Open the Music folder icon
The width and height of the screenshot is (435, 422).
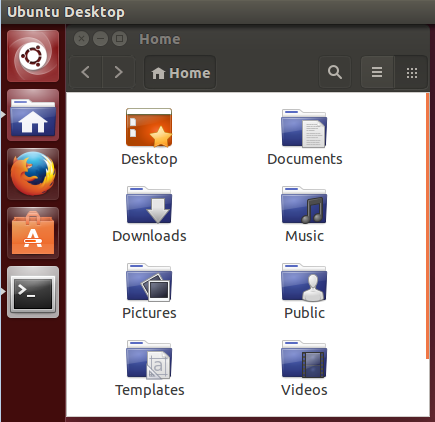click(304, 205)
